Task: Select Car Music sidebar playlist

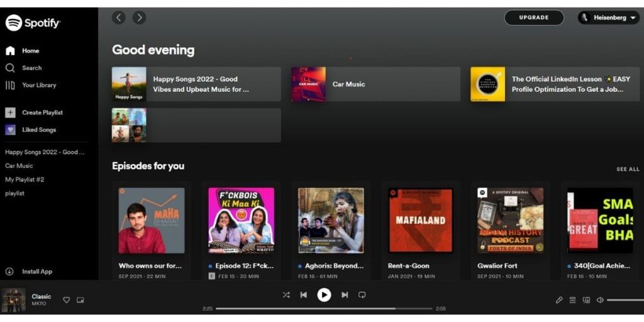Action: click(19, 166)
